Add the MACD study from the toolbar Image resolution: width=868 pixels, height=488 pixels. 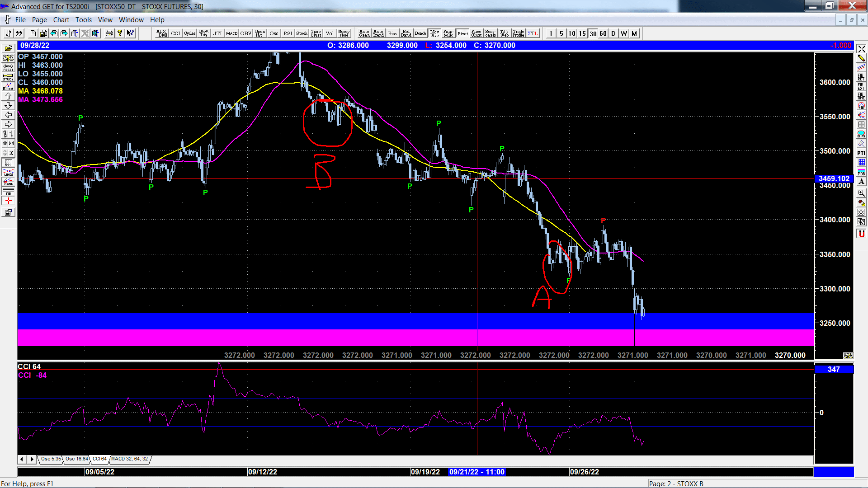tap(232, 33)
